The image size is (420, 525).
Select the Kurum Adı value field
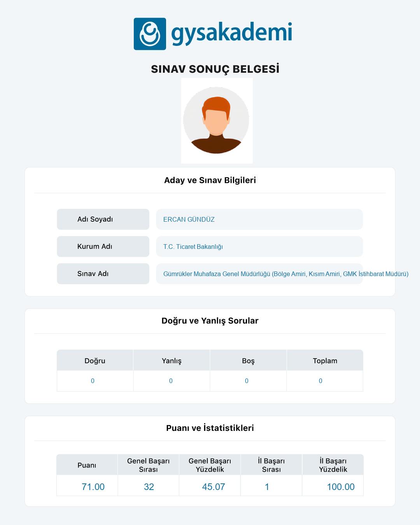(259, 247)
